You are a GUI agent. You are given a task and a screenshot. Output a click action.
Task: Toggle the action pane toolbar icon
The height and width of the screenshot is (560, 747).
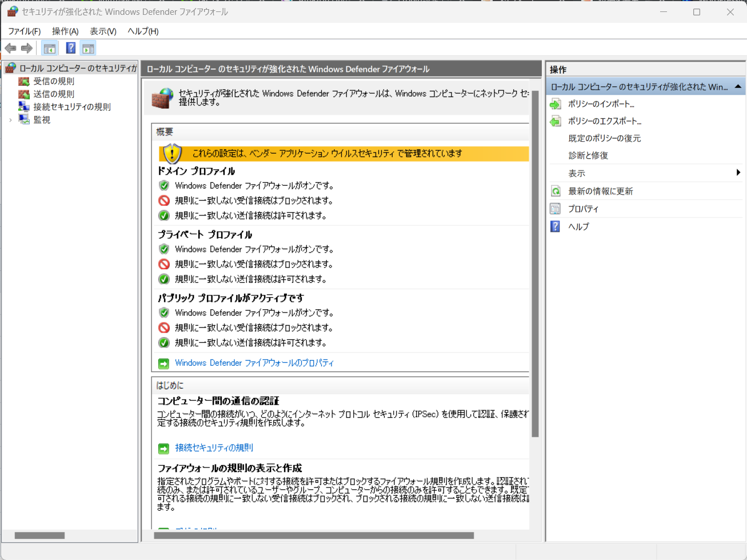tap(88, 49)
